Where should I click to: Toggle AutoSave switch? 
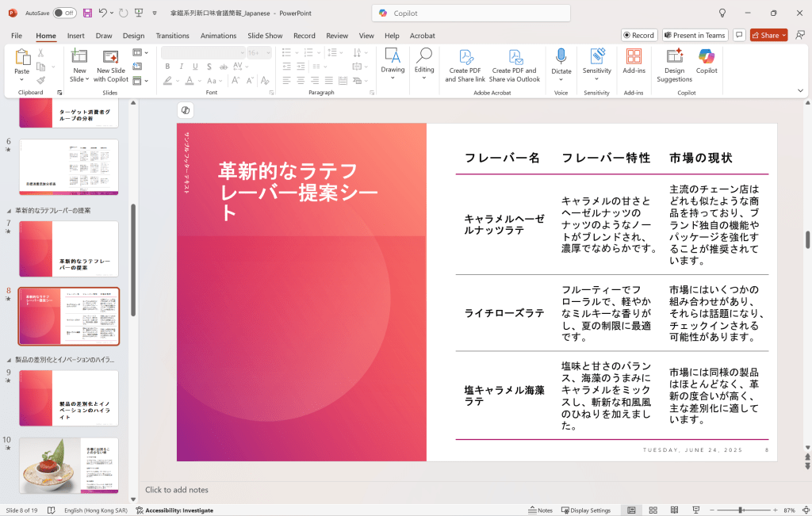(x=64, y=13)
